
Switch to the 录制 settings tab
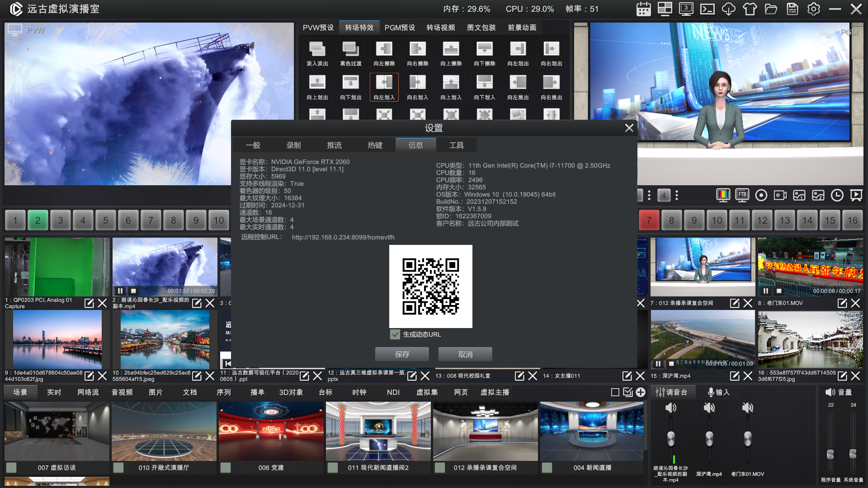tap(294, 145)
